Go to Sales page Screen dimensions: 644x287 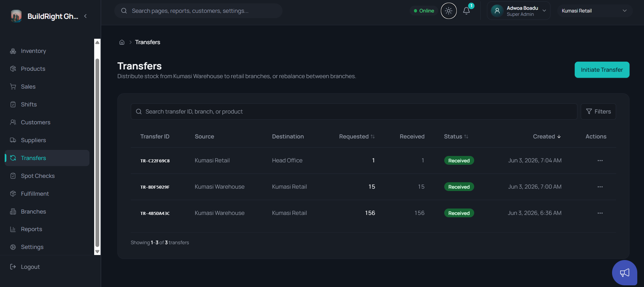coord(47,87)
